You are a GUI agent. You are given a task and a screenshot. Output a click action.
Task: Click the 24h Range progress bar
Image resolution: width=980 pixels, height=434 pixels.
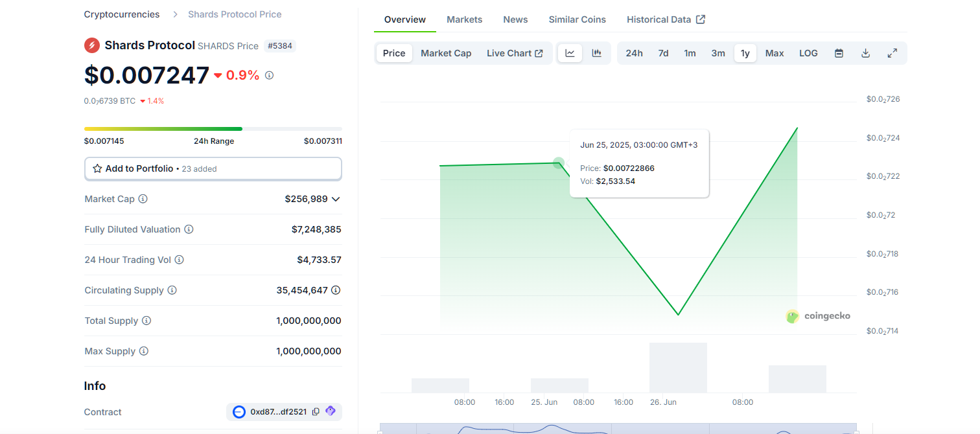pyautogui.click(x=213, y=129)
